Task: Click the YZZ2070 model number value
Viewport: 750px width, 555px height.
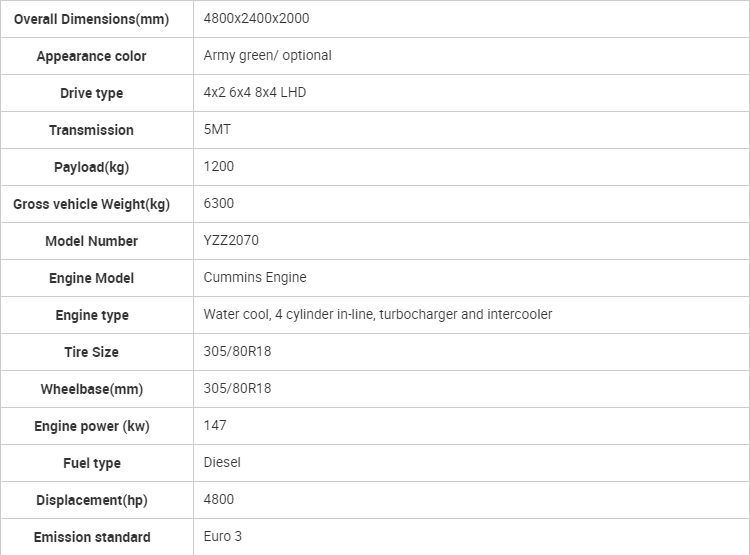Action: (x=230, y=241)
